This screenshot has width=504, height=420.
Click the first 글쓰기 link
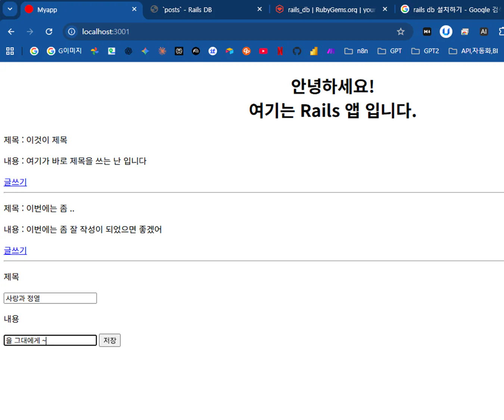point(15,182)
